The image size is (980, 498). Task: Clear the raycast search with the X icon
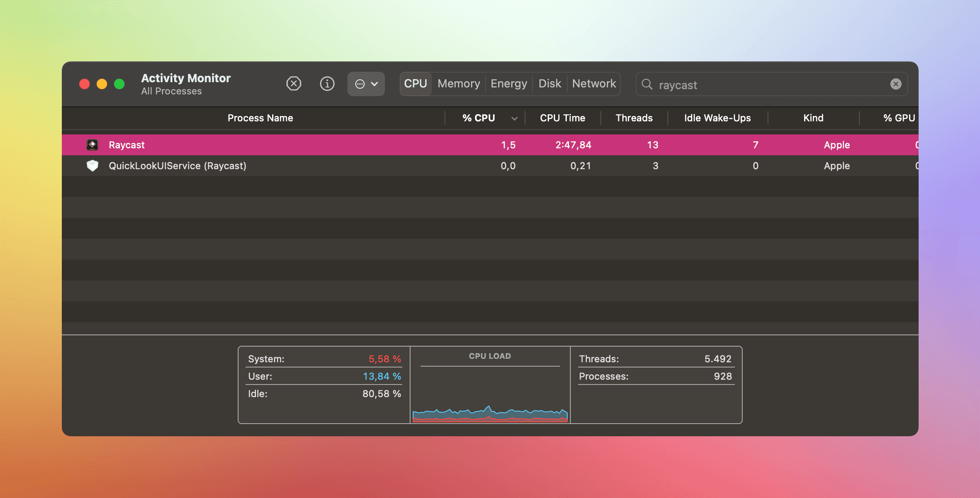click(896, 84)
